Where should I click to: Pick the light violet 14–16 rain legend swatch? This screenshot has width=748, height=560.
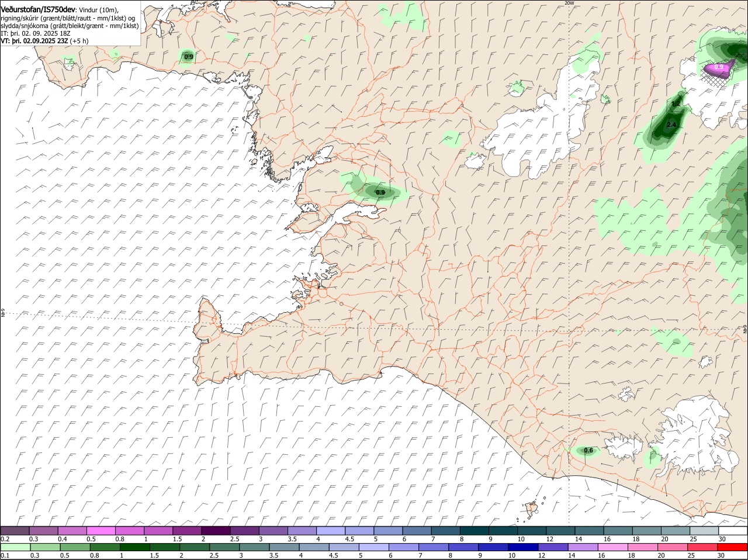coord(583,547)
